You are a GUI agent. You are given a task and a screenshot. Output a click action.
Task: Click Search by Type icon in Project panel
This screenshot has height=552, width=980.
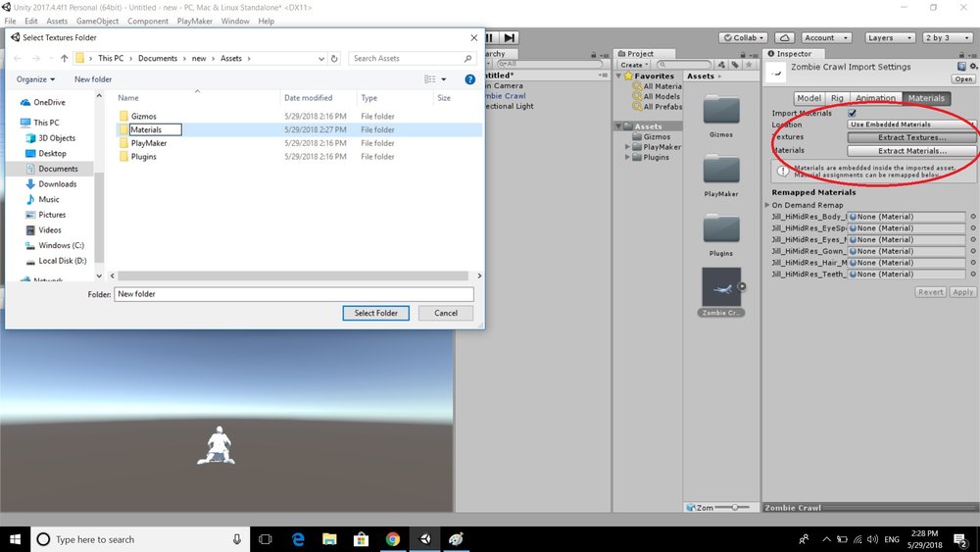[x=722, y=65]
